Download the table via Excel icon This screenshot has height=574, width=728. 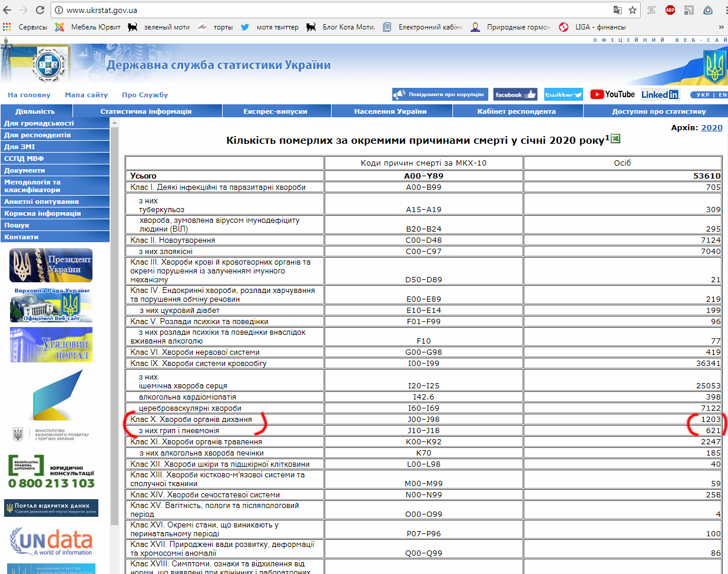616,138
